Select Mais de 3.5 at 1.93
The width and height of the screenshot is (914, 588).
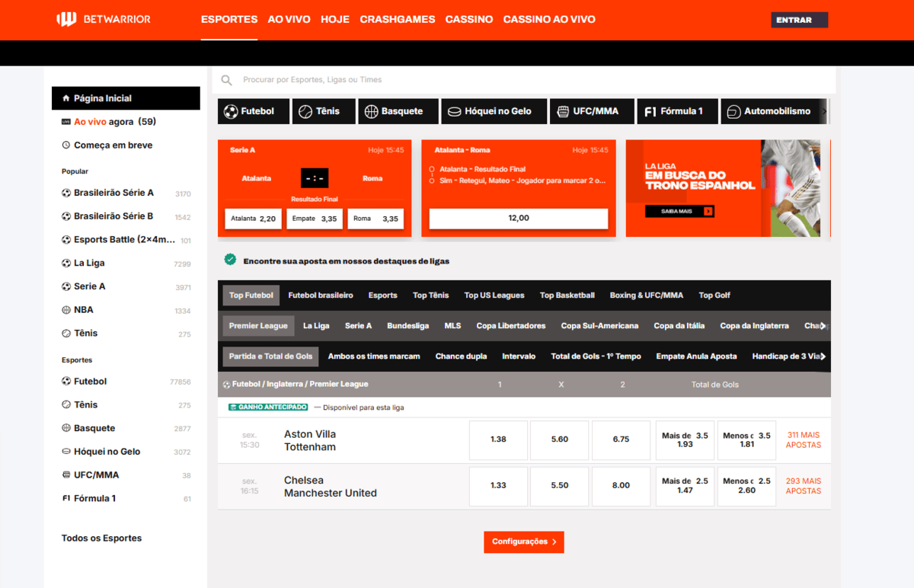click(x=685, y=440)
